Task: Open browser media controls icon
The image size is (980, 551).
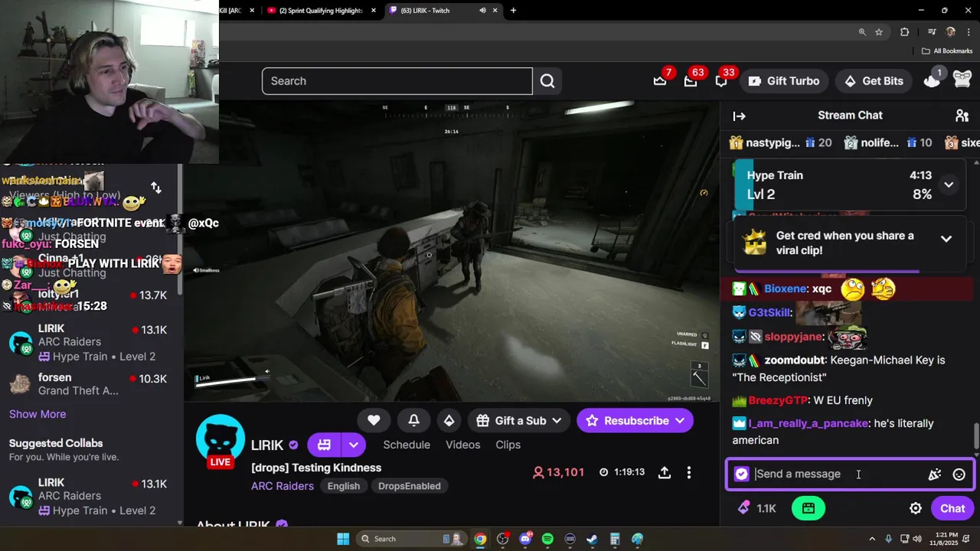Action: click(932, 32)
